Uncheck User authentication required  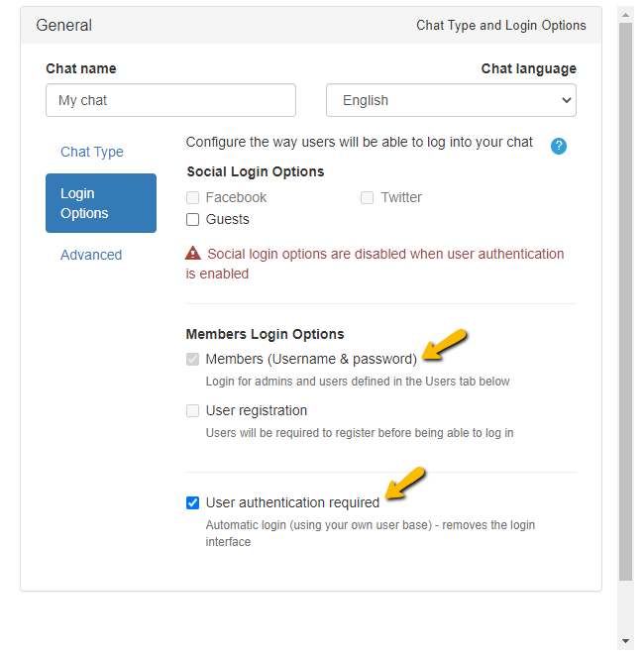pos(193,502)
